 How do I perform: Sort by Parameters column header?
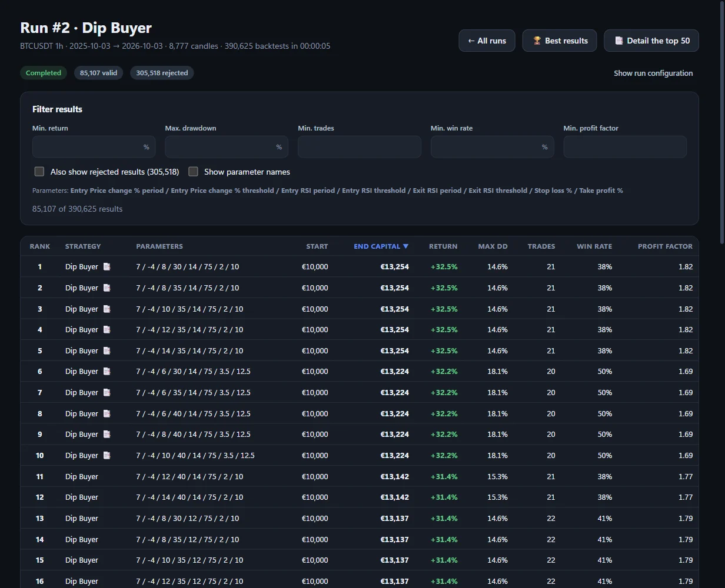click(159, 246)
